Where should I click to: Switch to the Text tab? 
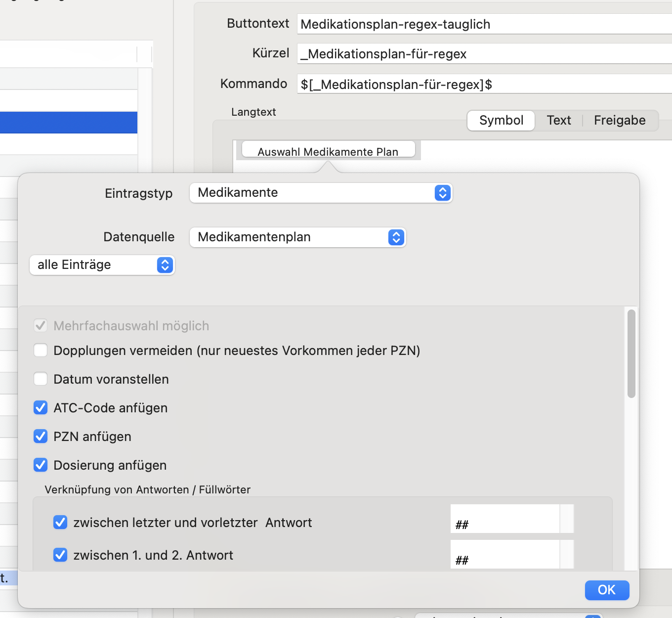click(x=559, y=121)
